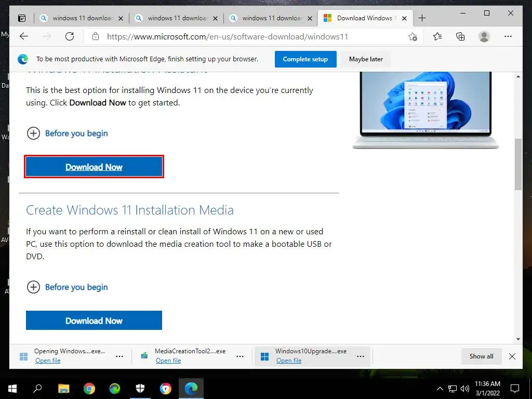Click the address bar URL

(228, 37)
